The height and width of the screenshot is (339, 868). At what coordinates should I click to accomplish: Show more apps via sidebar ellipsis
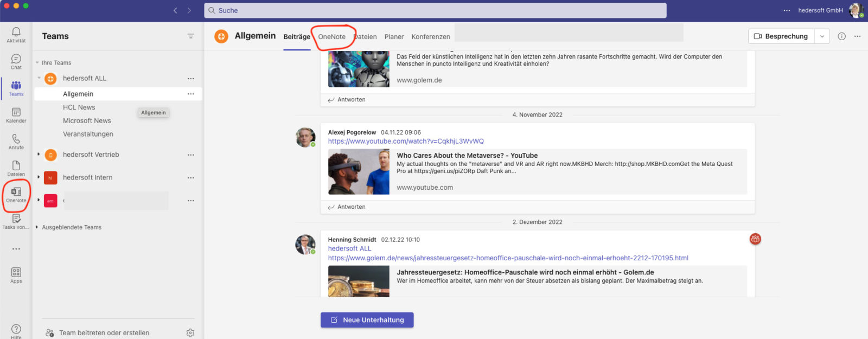coord(16,249)
